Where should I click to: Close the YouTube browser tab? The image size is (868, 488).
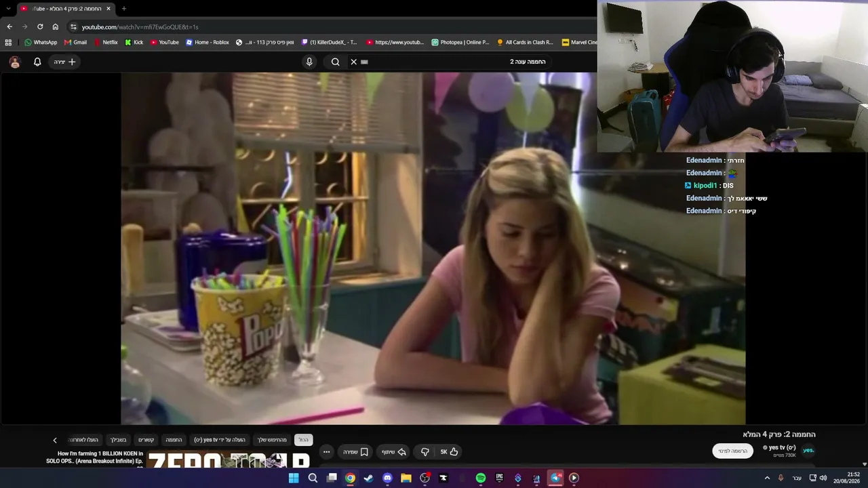click(x=108, y=9)
